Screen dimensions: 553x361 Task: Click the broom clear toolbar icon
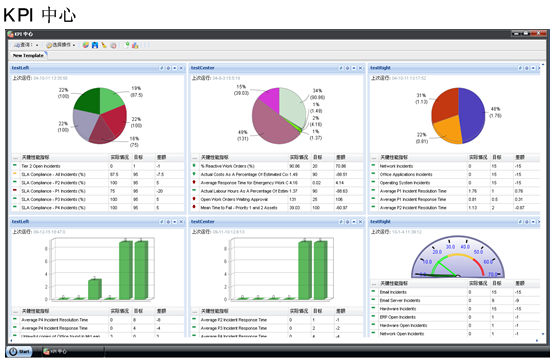[104, 45]
